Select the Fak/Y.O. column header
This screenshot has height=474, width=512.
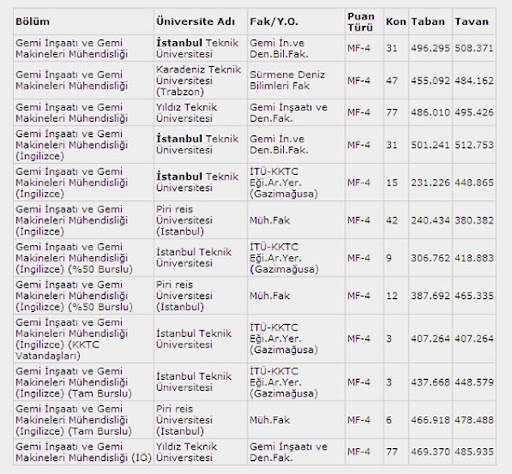point(274,22)
